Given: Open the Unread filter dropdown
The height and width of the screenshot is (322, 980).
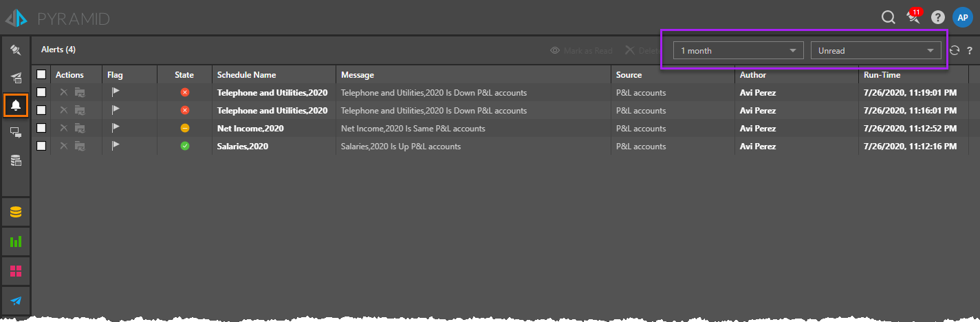Looking at the screenshot, I should coord(875,51).
